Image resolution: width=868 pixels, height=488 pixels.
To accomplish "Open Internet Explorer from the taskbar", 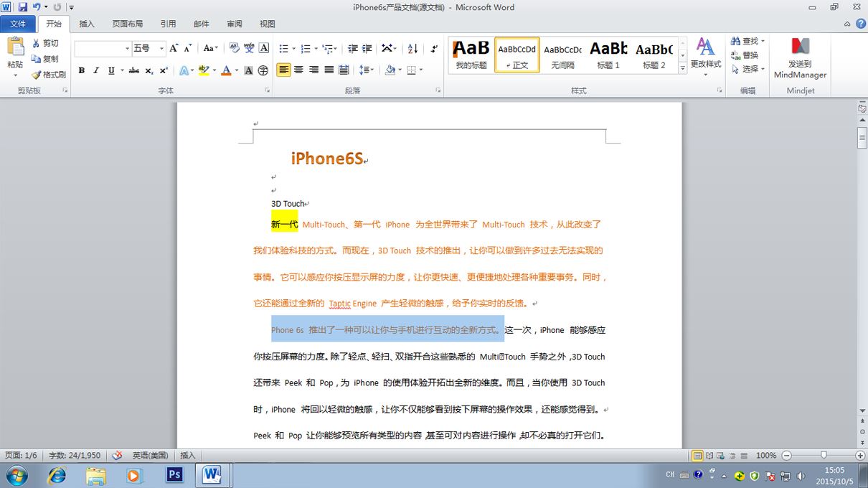I will [56, 475].
